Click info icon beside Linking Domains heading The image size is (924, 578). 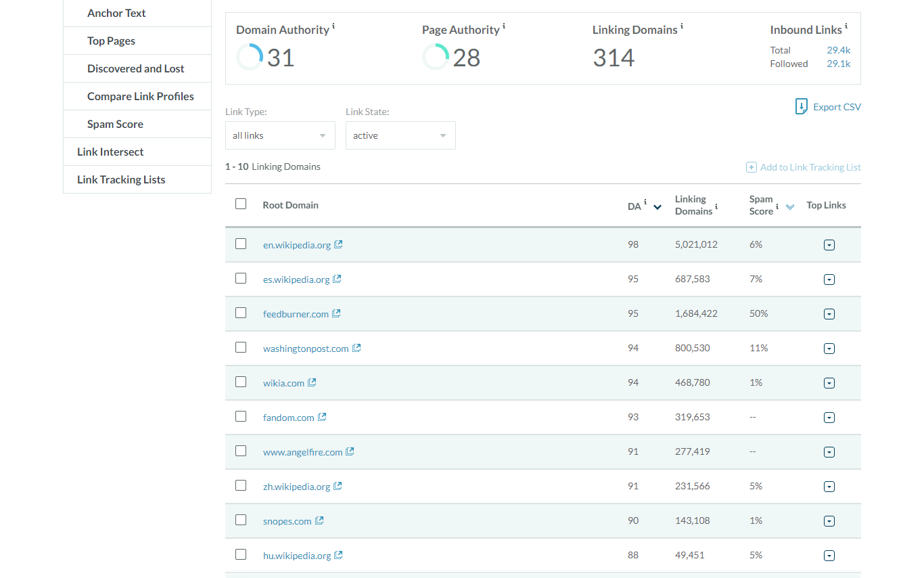click(682, 26)
